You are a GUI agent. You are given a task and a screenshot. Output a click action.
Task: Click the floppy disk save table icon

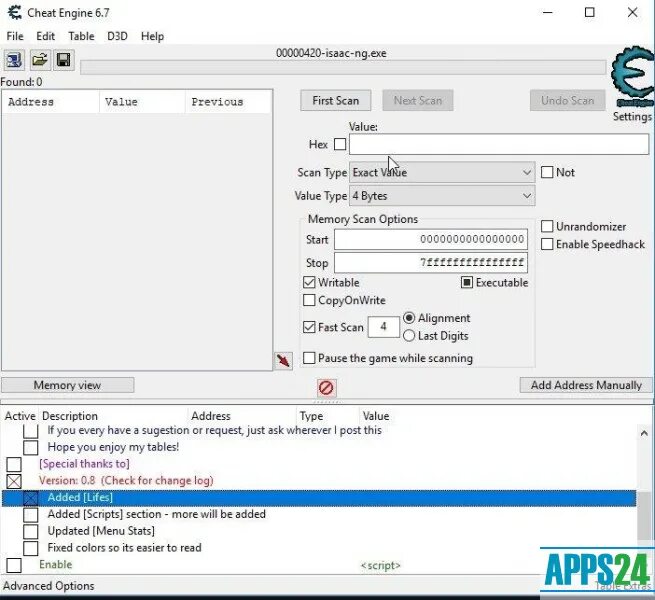click(x=63, y=60)
